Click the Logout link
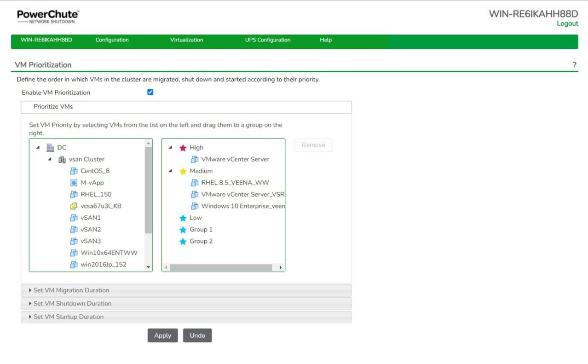The width and height of the screenshot is (588, 364). (567, 23)
